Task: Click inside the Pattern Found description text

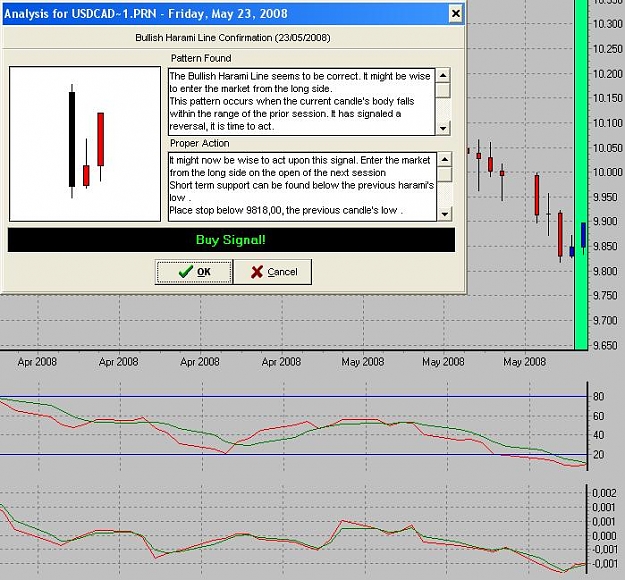Action: (301, 101)
